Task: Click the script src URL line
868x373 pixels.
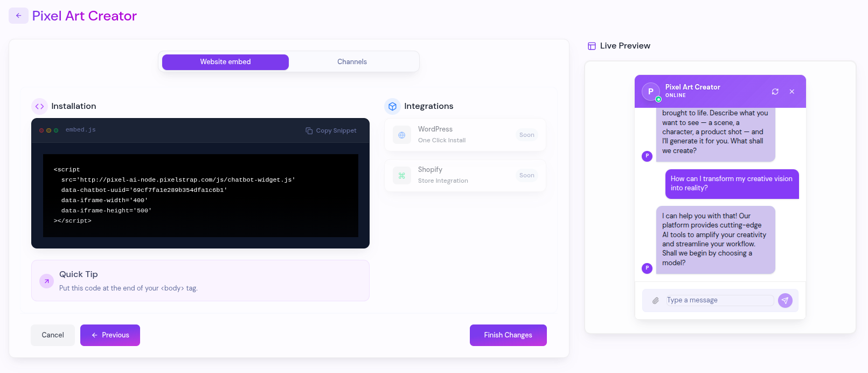Action: tap(178, 180)
